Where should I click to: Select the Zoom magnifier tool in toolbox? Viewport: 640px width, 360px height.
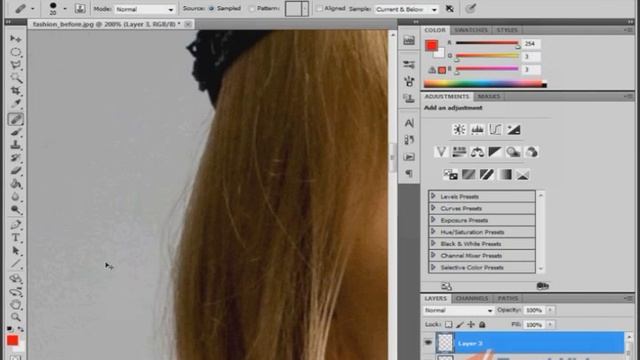click(16, 317)
